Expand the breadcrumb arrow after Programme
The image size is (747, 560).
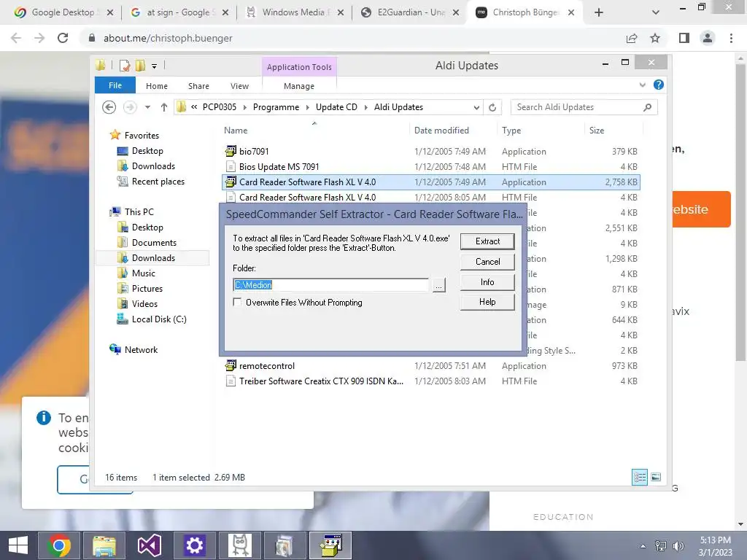[307, 108]
